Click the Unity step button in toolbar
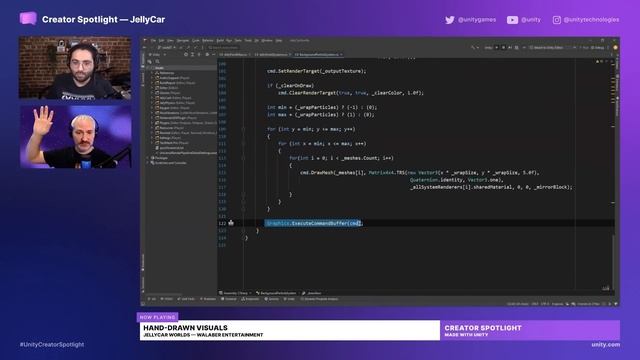The height and width of the screenshot is (360, 640). click(510, 47)
